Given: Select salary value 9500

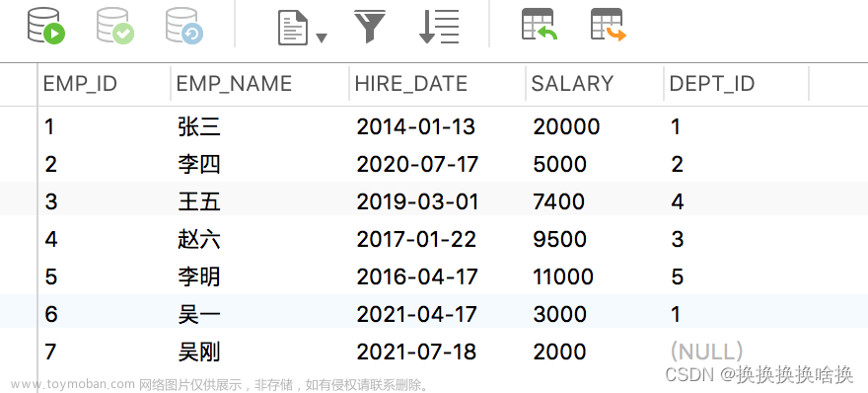Looking at the screenshot, I should [559, 240].
